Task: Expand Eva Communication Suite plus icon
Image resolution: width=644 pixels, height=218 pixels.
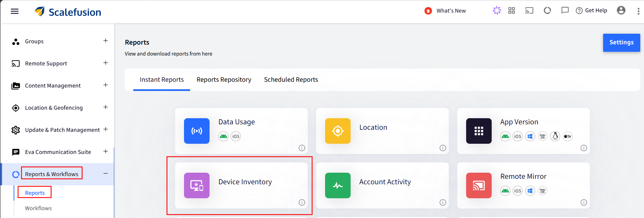Action: tap(106, 152)
